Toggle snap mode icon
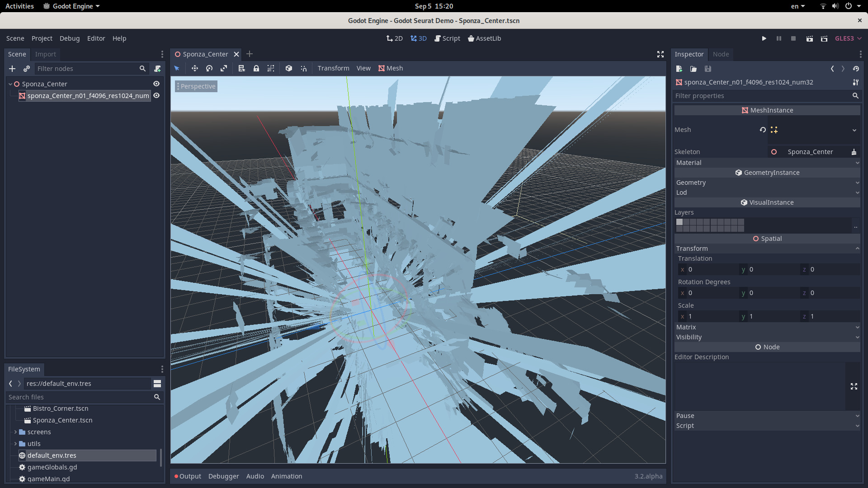 click(x=304, y=68)
